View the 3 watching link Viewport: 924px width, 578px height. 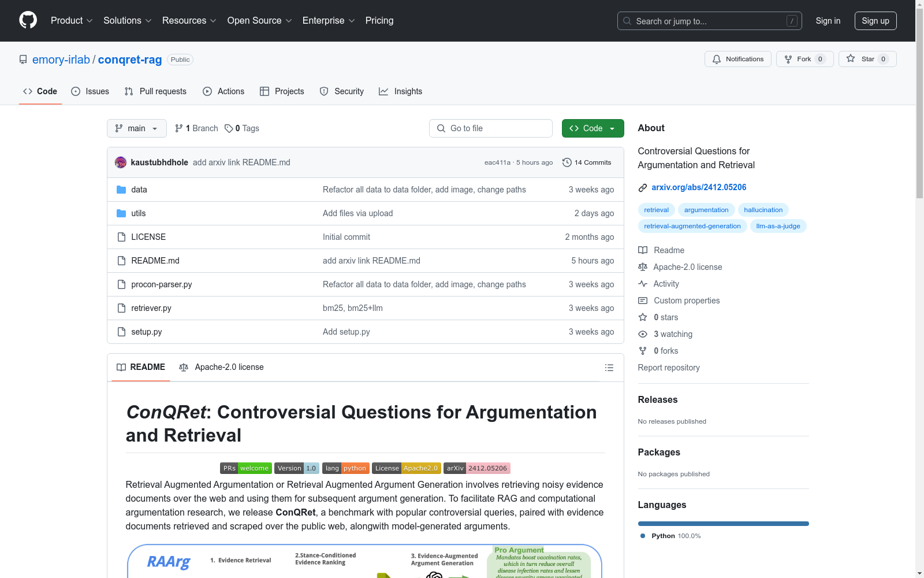666,334
